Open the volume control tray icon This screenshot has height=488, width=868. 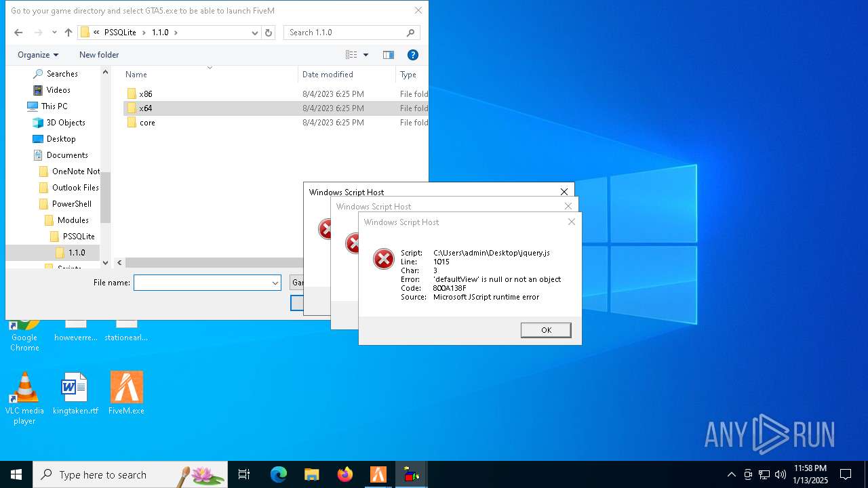click(x=781, y=474)
